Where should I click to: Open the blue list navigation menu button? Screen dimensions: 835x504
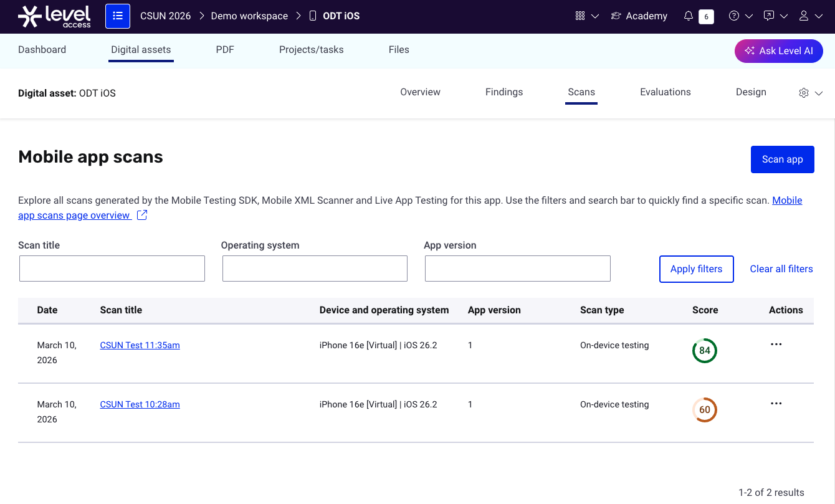[x=118, y=16]
